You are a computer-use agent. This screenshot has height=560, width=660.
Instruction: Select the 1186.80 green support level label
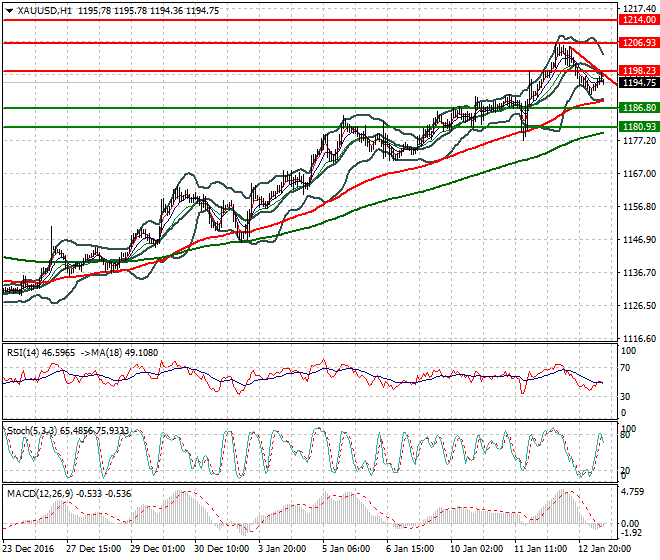639,108
